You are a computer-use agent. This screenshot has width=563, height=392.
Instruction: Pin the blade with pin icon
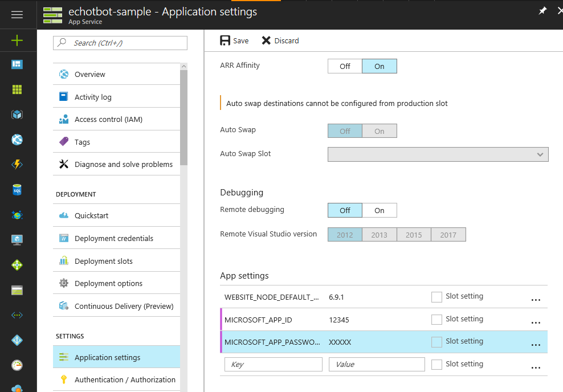pyautogui.click(x=542, y=11)
